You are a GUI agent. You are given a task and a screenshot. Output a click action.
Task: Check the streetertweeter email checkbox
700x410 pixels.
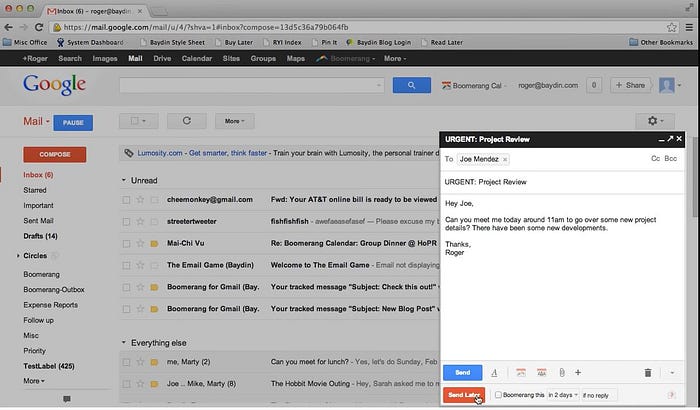click(x=126, y=222)
